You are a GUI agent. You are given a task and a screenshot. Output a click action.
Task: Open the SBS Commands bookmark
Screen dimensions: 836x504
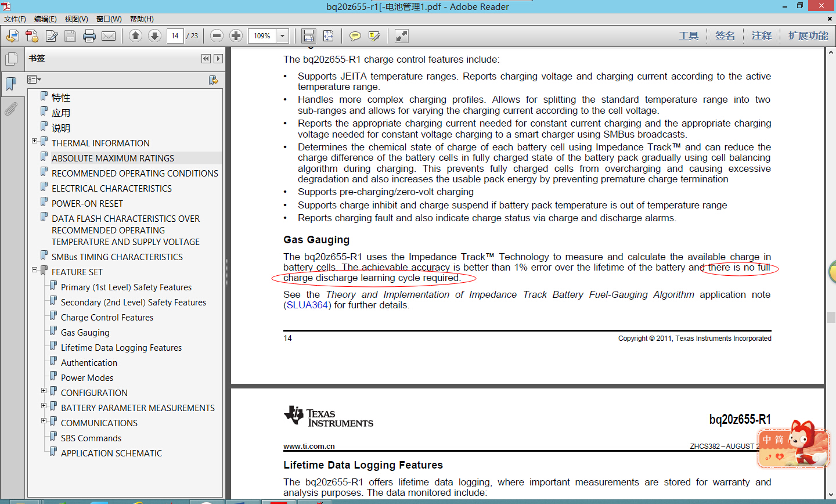pos(91,438)
